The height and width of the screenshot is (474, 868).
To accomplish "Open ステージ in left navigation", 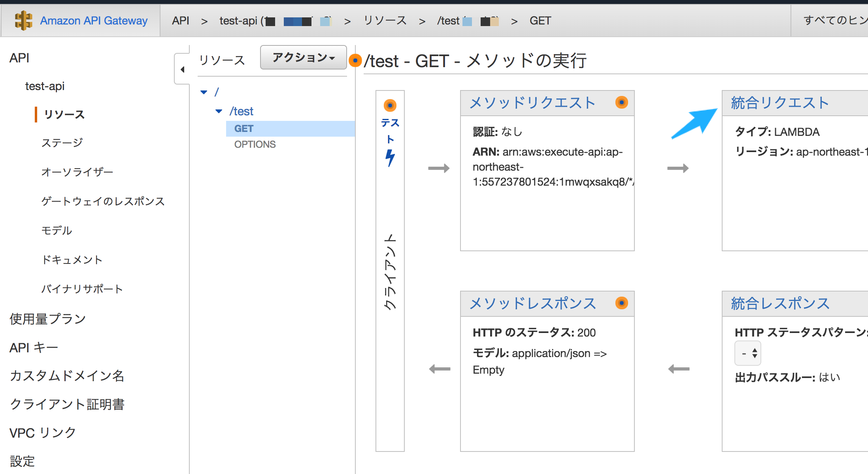I will (62, 143).
